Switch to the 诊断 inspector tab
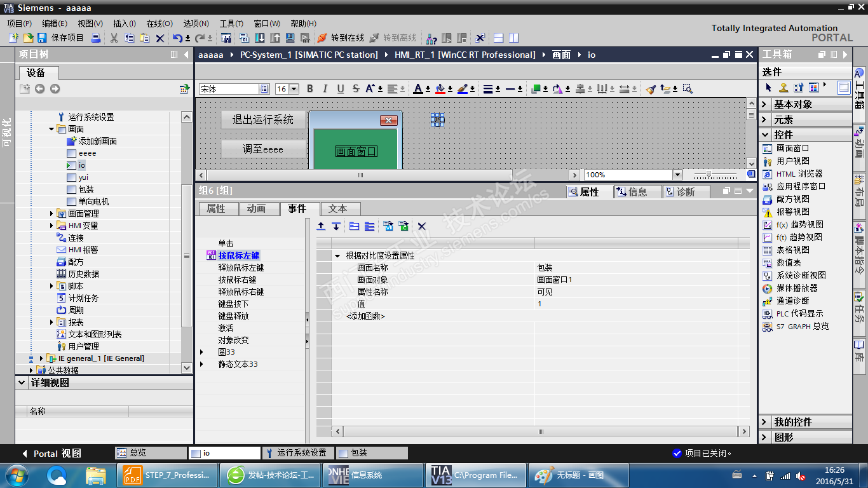Image resolution: width=868 pixels, height=488 pixels. (x=686, y=192)
